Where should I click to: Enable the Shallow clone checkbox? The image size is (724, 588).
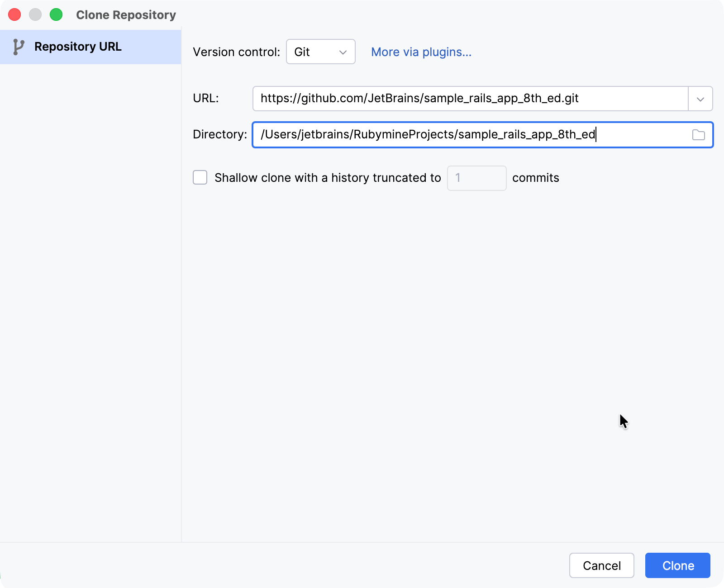coord(200,177)
